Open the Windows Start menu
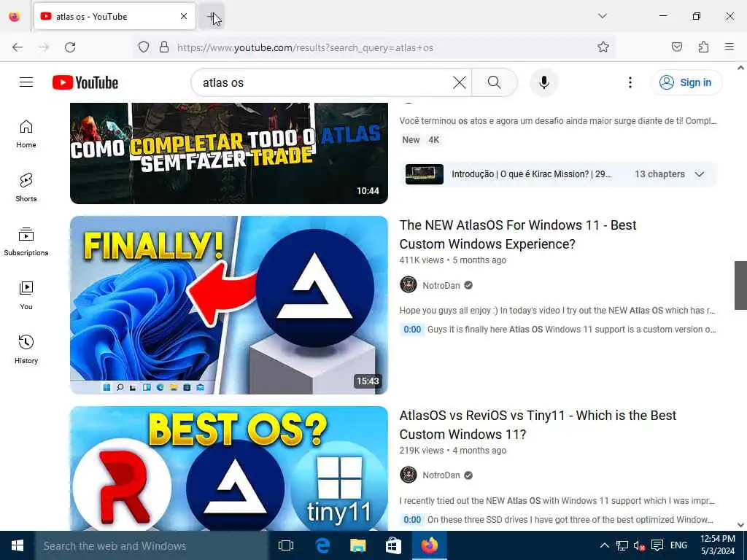 [x=18, y=545]
